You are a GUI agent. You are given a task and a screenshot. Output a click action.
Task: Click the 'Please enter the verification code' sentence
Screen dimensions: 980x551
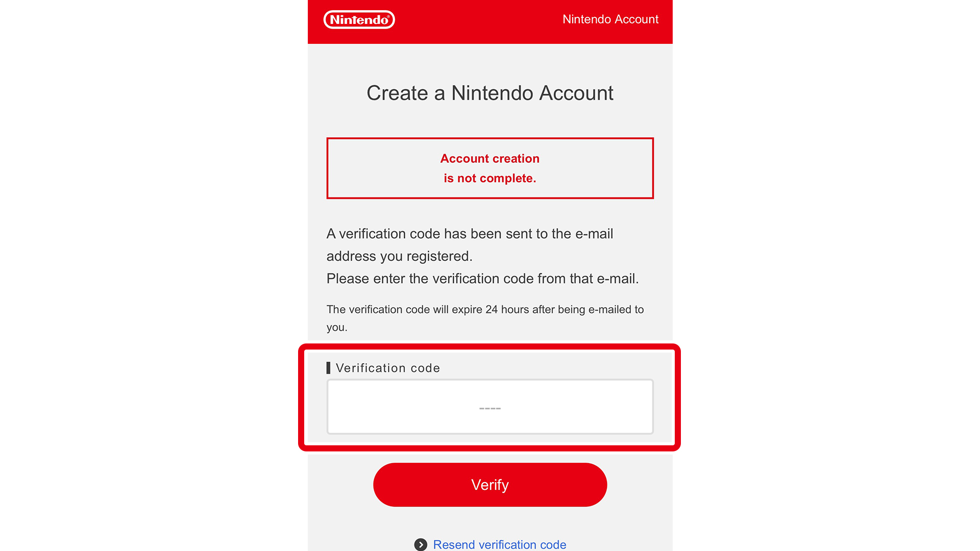tap(482, 279)
